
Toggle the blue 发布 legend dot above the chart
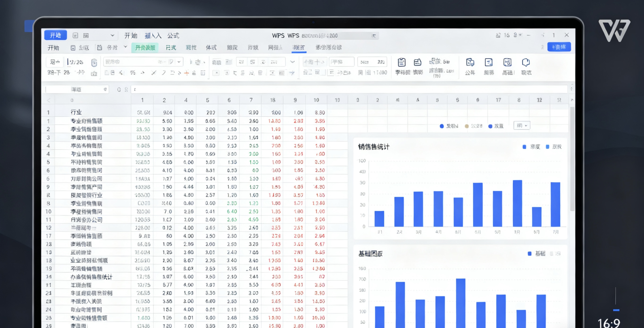click(442, 126)
